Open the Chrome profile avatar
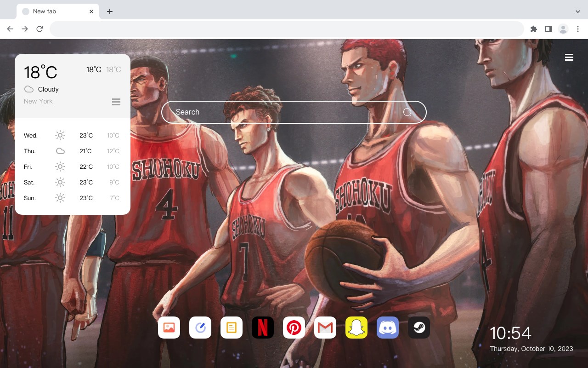This screenshot has width=588, height=368. [x=563, y=29]
